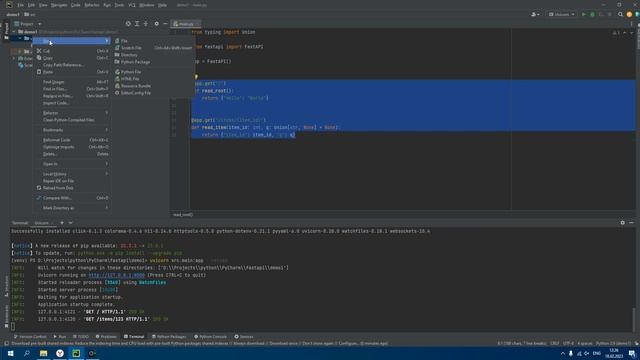Switch to the main.py editor tab
640x360 pixels.
(x=186, y=24)
